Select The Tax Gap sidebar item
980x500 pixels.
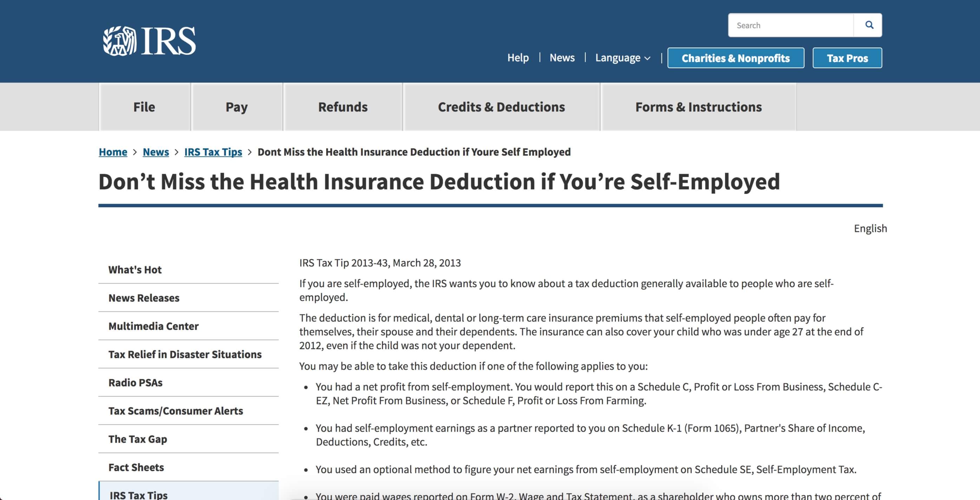[138, 439]
